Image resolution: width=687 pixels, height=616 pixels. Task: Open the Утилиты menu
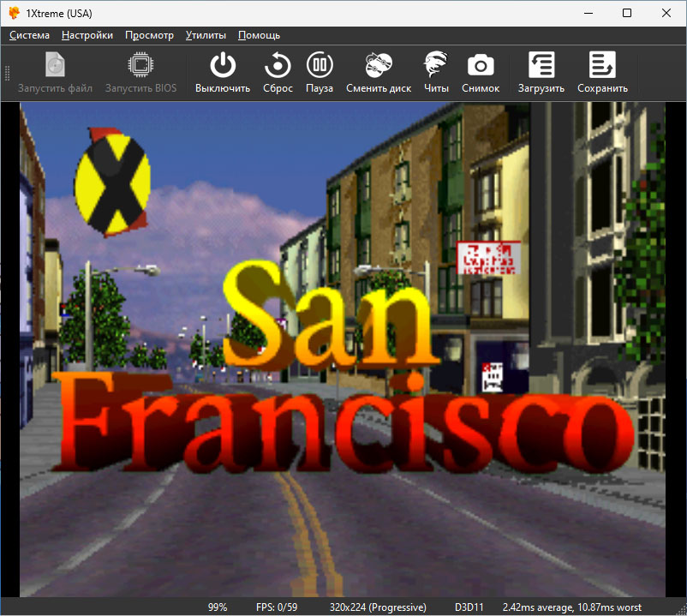point(206,35)
